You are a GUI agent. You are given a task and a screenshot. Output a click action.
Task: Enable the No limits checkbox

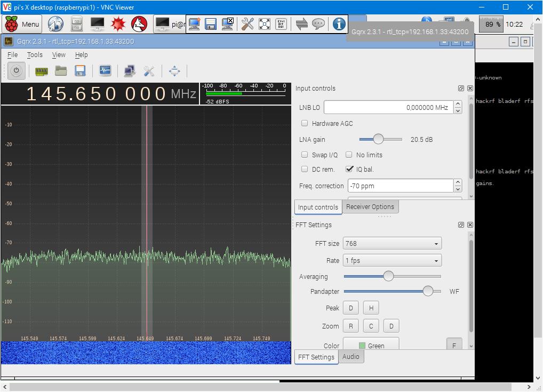pos(349,155)
